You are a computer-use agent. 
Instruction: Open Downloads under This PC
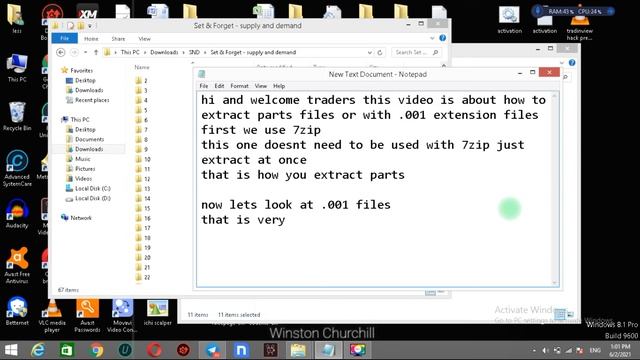[89, 149]
